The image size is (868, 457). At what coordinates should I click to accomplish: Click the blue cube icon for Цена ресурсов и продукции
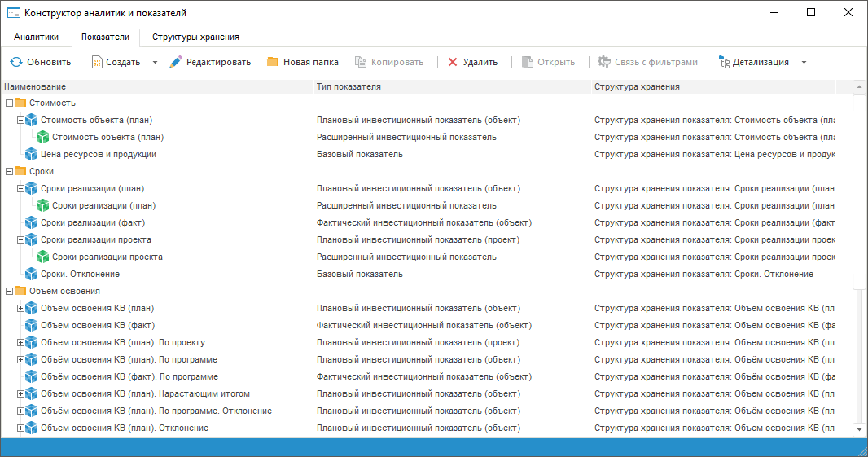(x=32, y=154)
